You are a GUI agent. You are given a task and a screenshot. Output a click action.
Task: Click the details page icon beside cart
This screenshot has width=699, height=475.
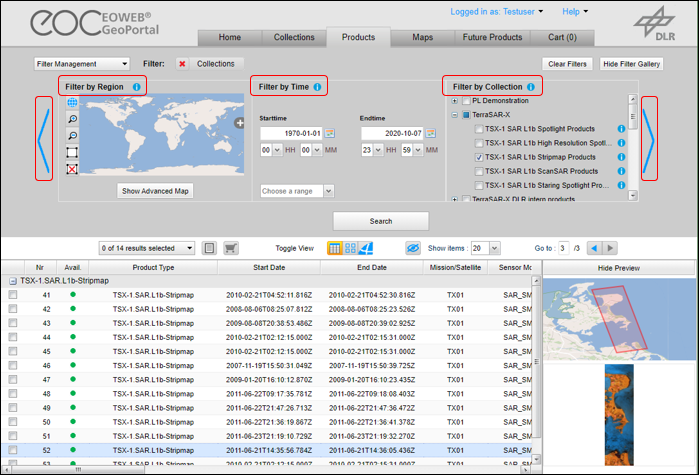pos(209,248)
